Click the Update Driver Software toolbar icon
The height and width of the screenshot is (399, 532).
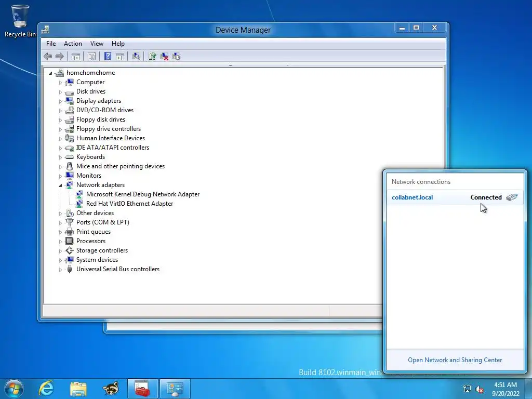point(152,56)
